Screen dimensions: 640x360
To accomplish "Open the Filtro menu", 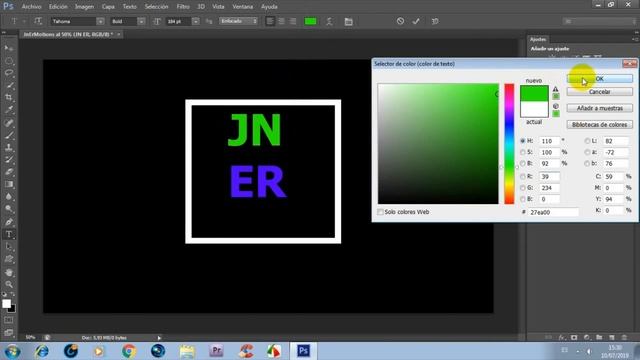I will [x=183, y=7].
